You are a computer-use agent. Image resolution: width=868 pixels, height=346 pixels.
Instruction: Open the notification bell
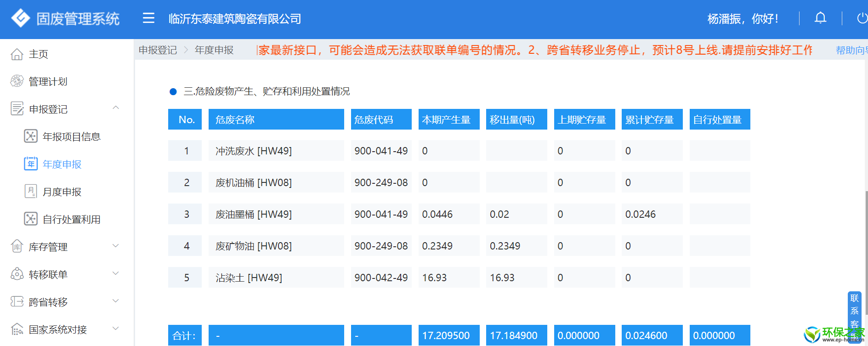(820, 18)
